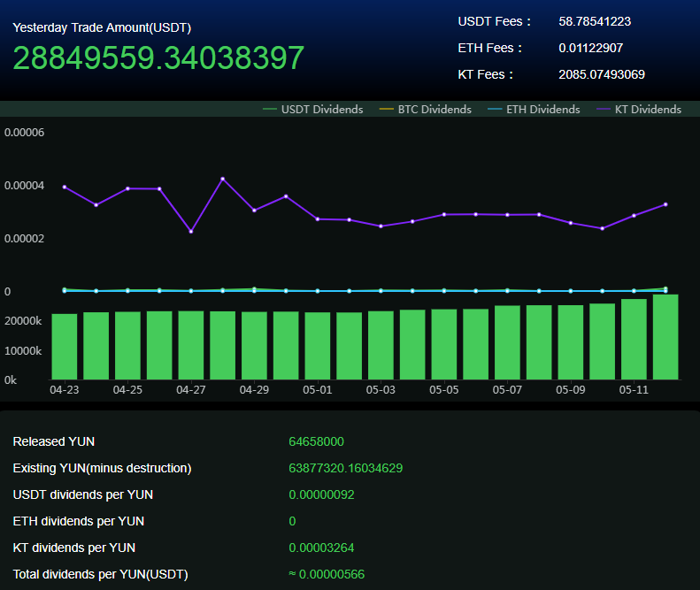Click the yesterday trade amount 28849559.34038397
The height and width of the screenshot is (590, 700).
pyautogui.click(x=158, y=58)
